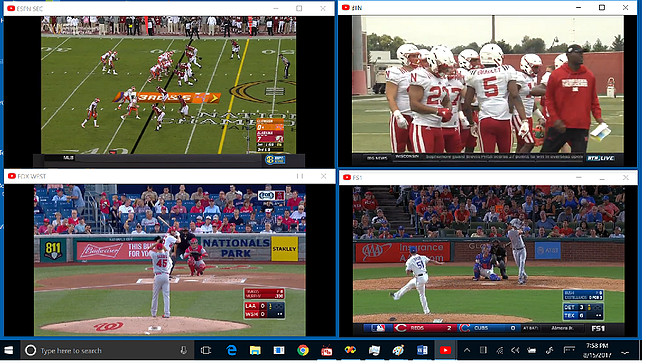The image size is (646, 364).
Task: Click the FS1 baseball game video
Action: (x=489, y=254)
